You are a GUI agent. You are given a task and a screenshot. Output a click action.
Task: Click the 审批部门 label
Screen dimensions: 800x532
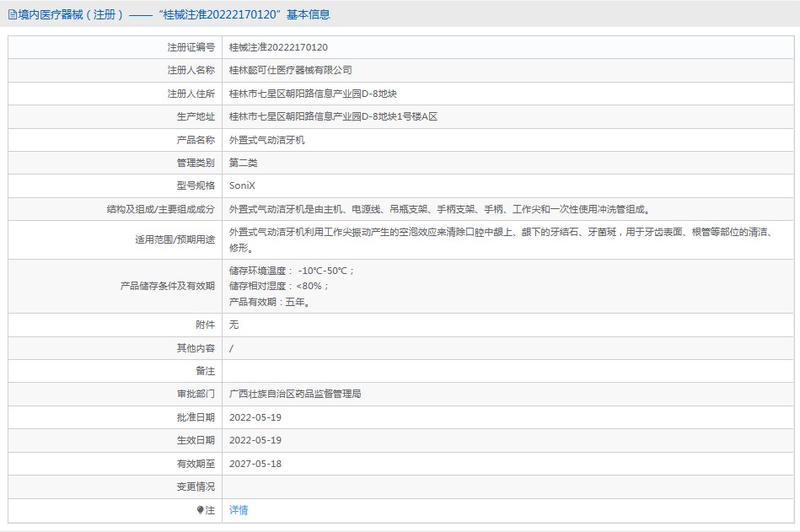click(196, 395)
